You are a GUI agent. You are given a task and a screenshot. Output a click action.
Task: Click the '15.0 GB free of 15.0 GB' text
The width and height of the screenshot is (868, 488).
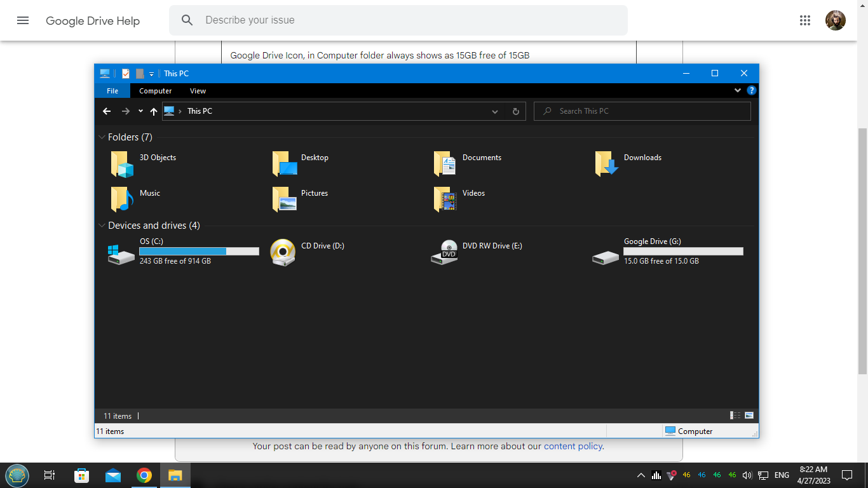[661, 261]
